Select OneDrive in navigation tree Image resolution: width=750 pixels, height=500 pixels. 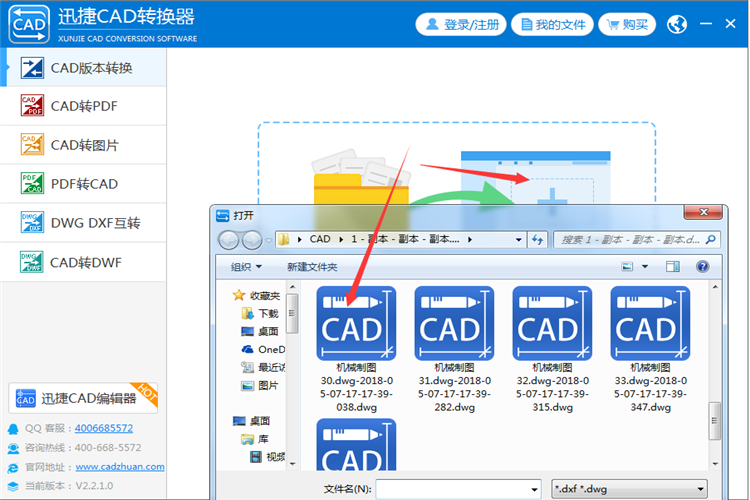click(x=263, y=349)
